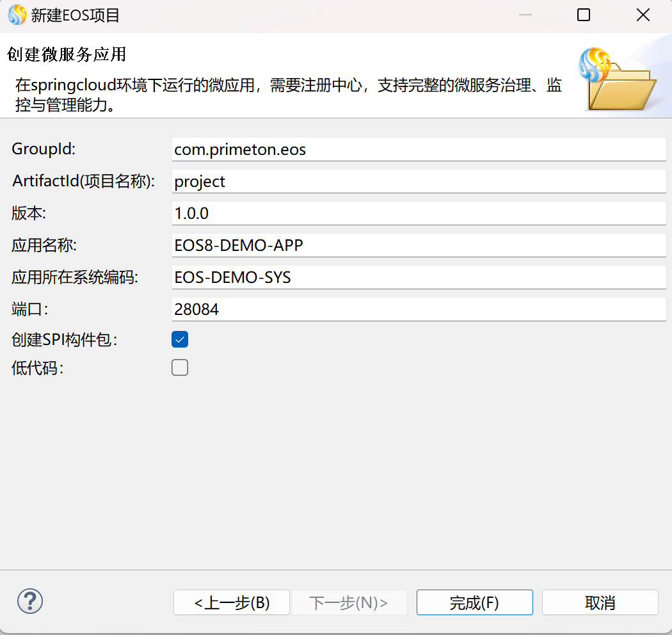Click the 版本 field showing 1.0.0
The width and height of the screenshot is (672, 635).
(419, 214)
